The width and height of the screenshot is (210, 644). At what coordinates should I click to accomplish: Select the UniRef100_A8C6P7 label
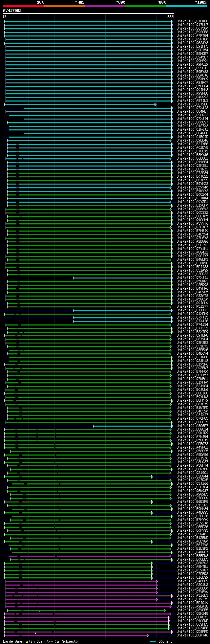192,426
